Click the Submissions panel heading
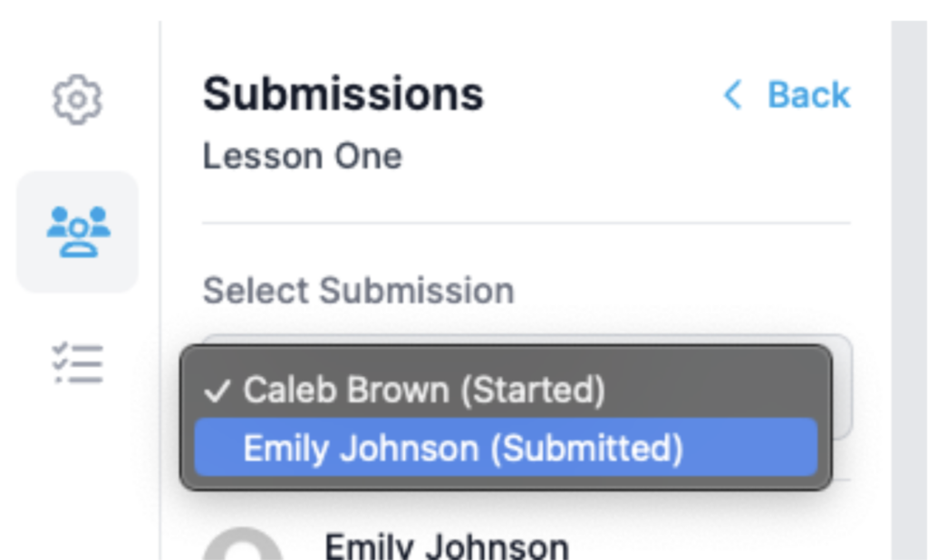The image size is (928, 560). pos(343,93)
